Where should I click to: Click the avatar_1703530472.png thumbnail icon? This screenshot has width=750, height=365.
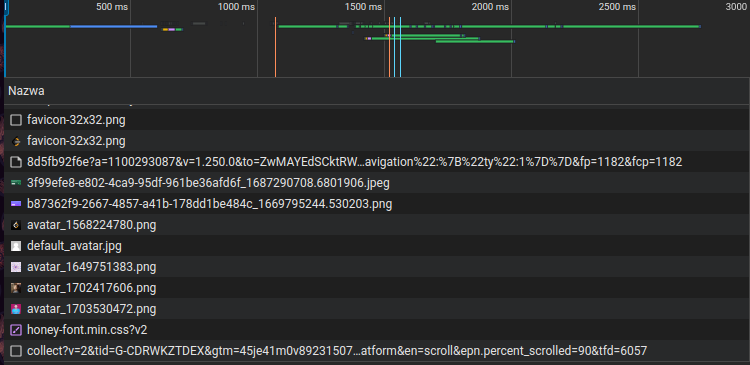pyautogui.click(x=16, y=309)
